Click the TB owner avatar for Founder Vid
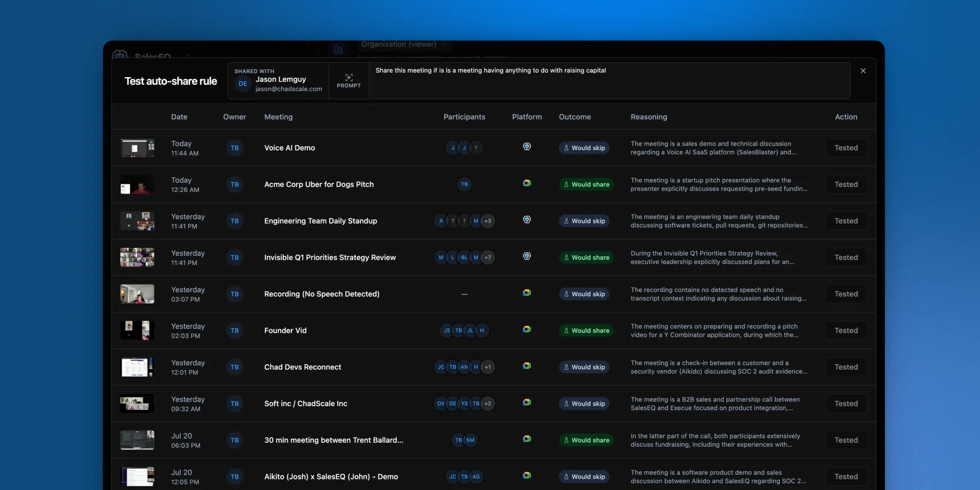The width and height of the screenshot is (980, 490). [235, 331]
